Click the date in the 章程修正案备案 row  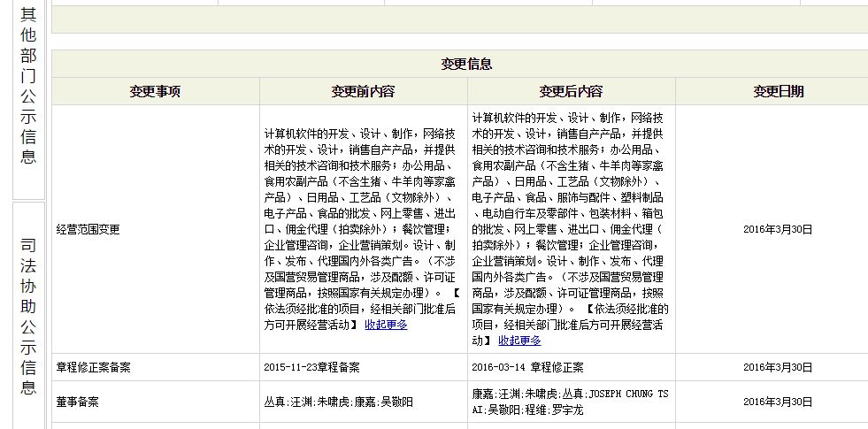[777, 367]
